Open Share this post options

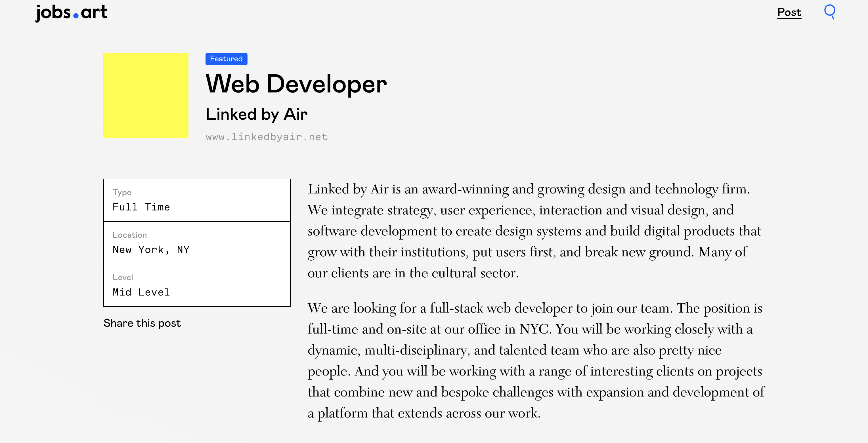tap(142, 323)
